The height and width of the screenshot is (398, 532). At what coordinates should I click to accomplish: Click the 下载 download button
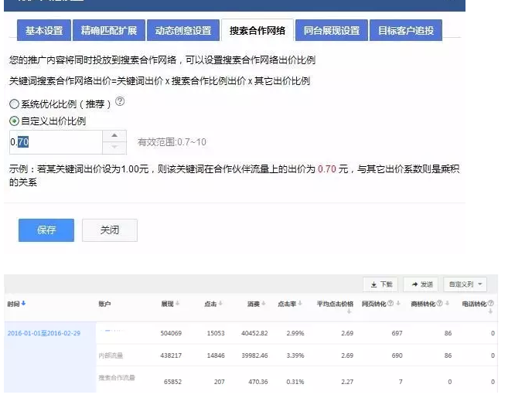coord(380,284)
